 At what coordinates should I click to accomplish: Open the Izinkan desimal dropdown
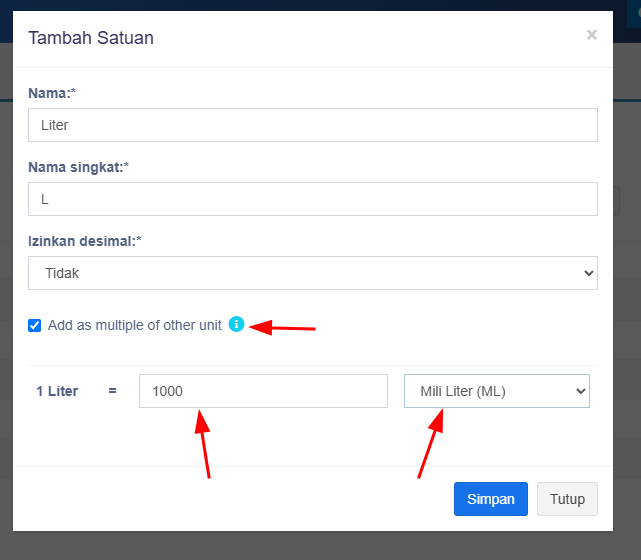313,273
